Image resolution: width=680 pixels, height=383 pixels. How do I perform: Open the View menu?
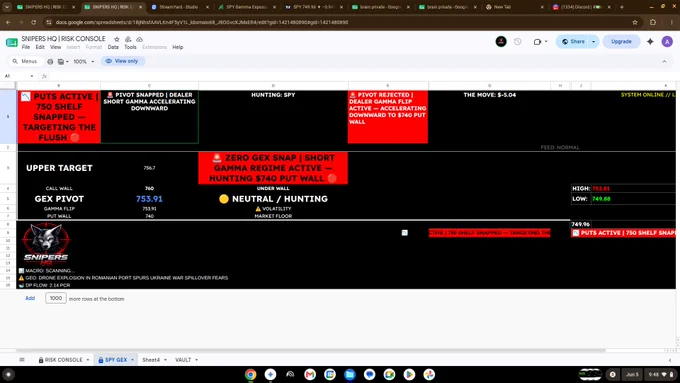[56, 47]
